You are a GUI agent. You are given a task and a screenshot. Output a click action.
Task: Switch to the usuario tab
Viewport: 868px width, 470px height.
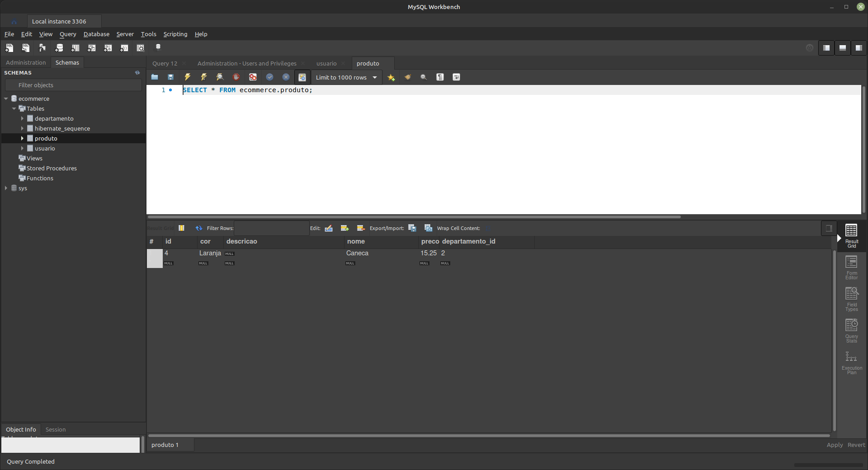(326, 63)
